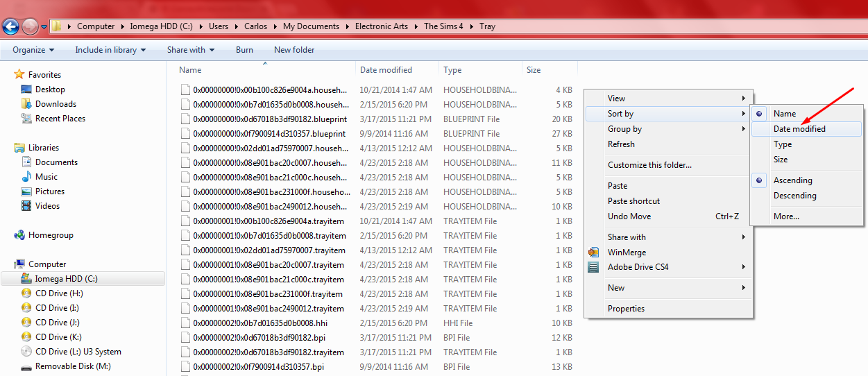Image resolution: width=868 pixels, height=376 pixels.
Task: Click the Homegroup icon
Action: [x=19, y=235]
